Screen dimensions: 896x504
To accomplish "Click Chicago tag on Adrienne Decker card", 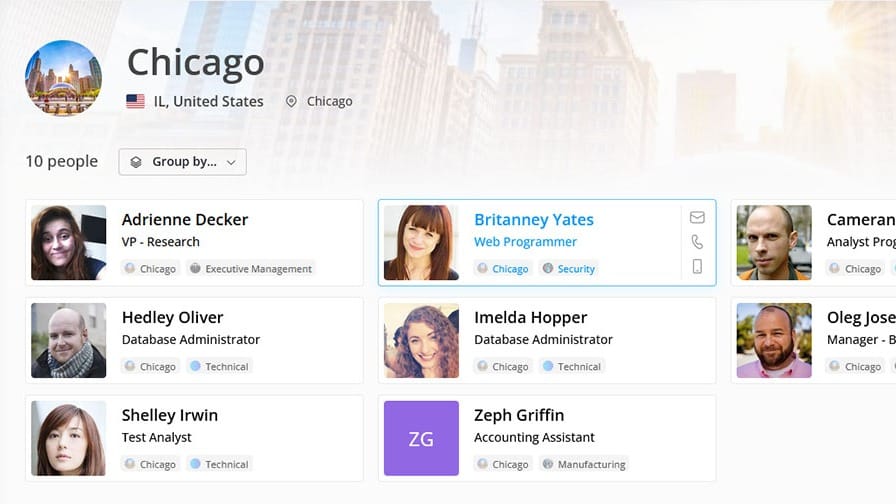I will 151,269.
